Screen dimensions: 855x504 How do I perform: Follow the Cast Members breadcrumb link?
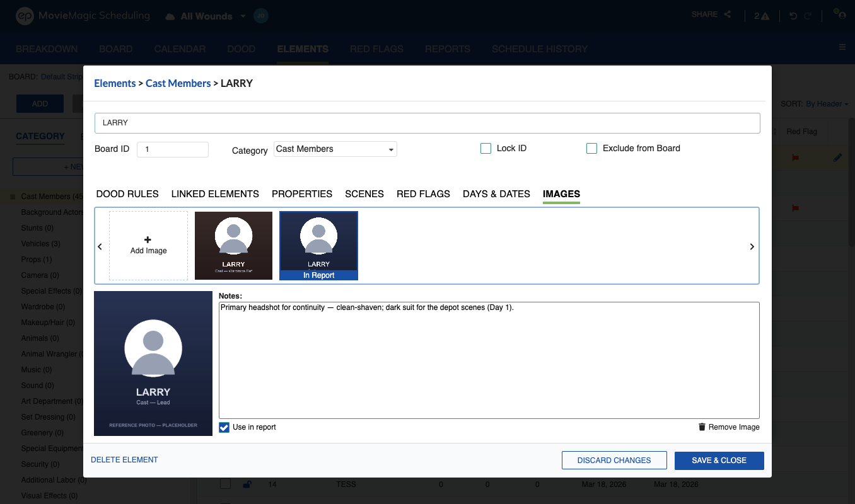[x=178, y=83]
